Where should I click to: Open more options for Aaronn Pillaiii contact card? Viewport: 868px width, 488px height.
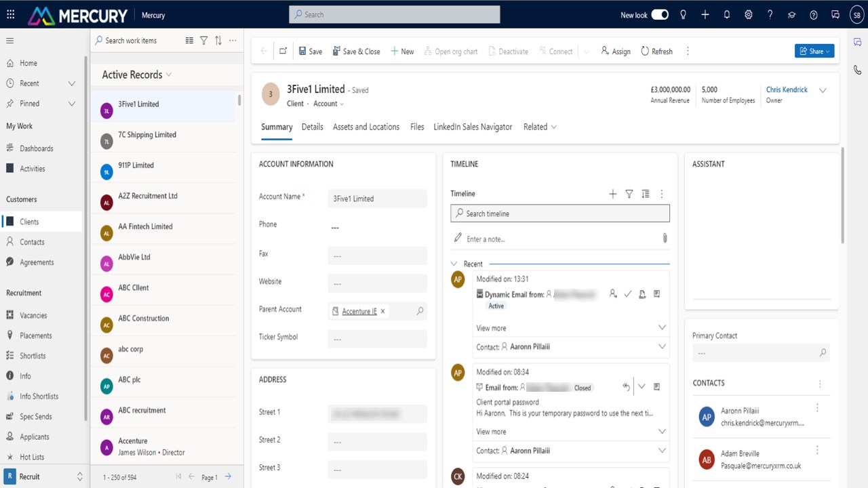click(817, 408)
